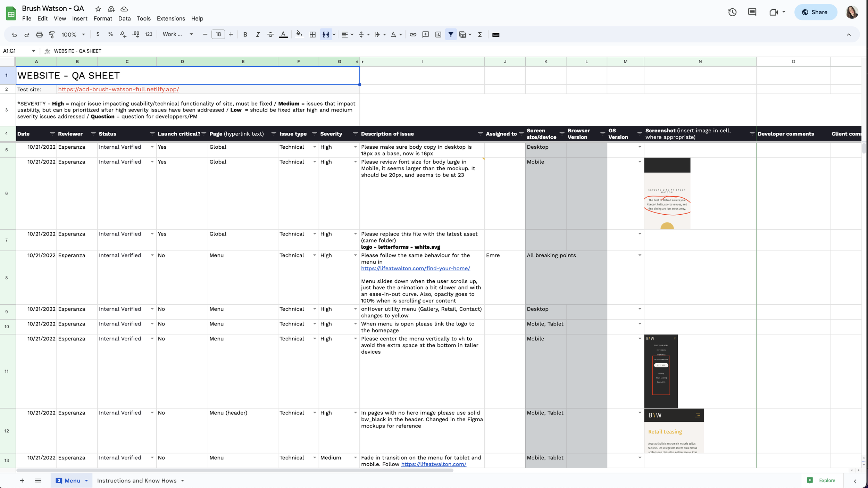The height and width of the screenshot is (488, 868).
Task: Open the comments history icon
Action: 752,12
